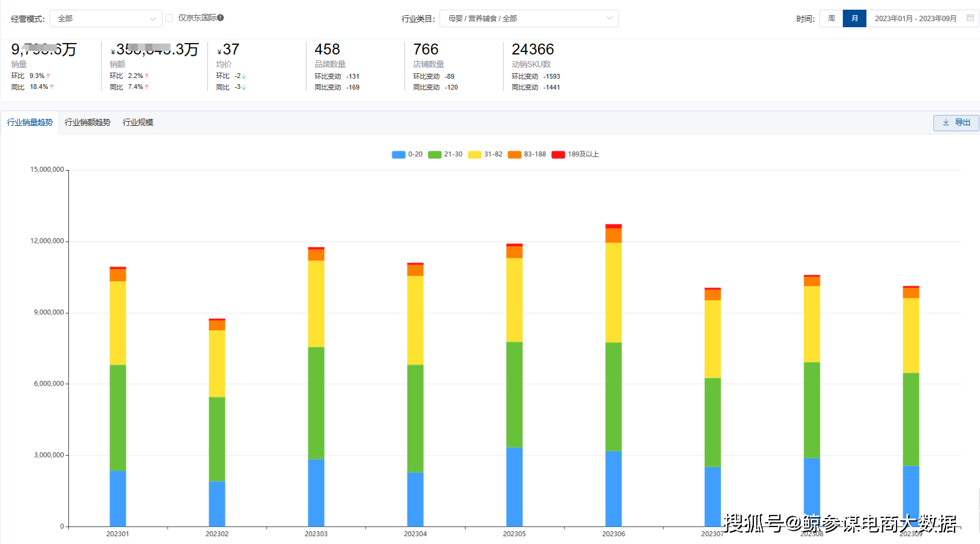Click the 202307 stacked bar
Image resolution: width=980 pixels, height=544 pixels.
coord(713,407)
